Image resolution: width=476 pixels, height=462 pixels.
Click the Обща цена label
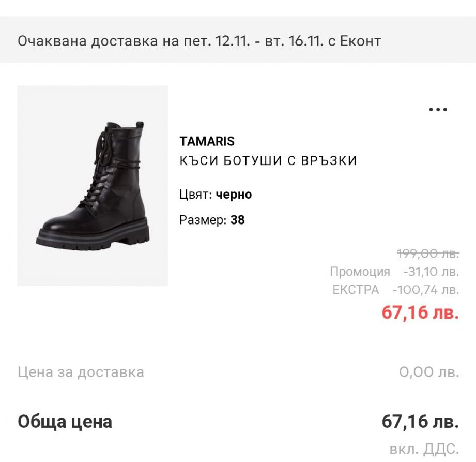coord(65,422)
